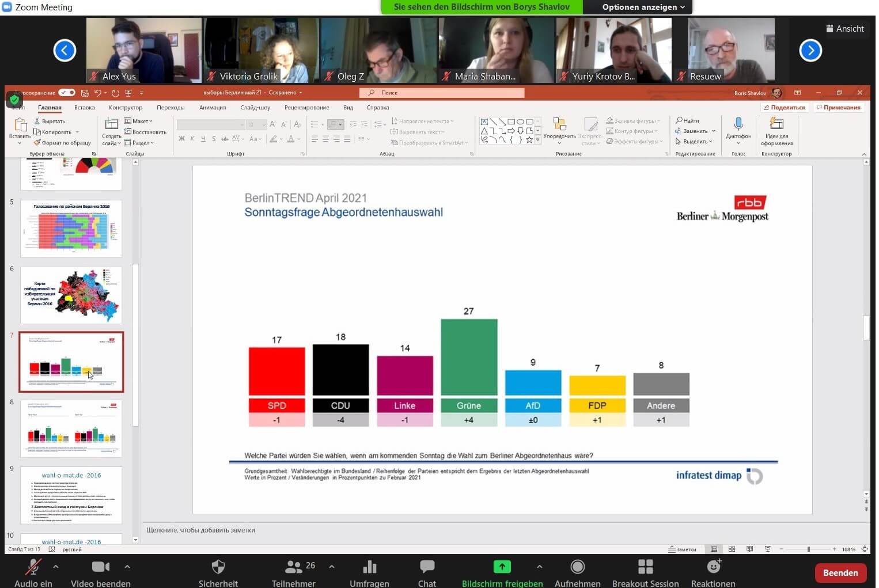Change layout with Ansicht button
Screen dimensions: 879x588
(844, 29)
